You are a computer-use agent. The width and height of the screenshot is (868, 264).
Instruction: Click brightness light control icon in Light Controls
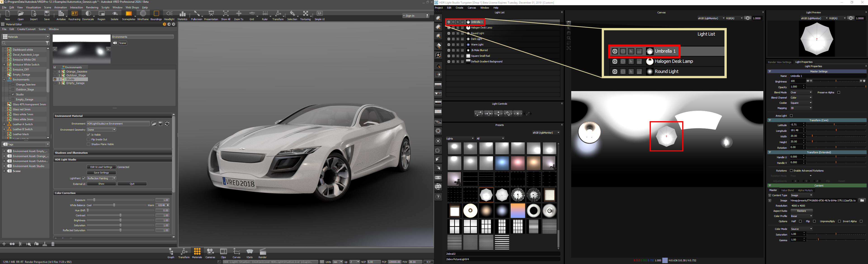pos(518,113)
